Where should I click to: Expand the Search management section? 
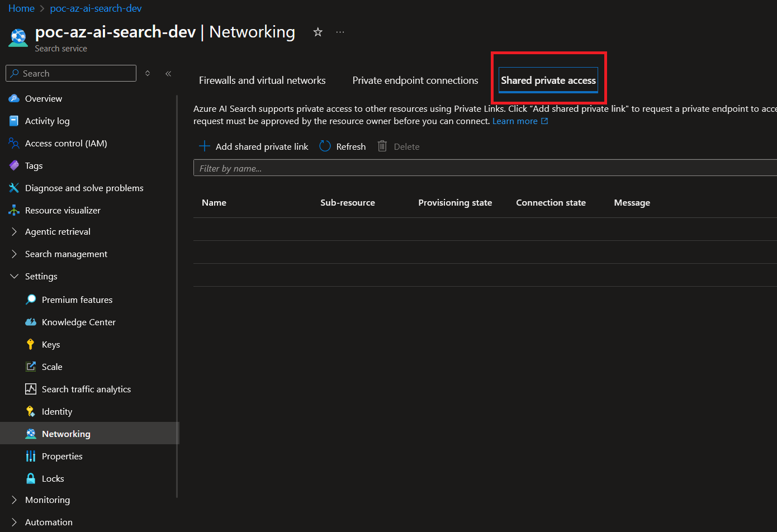click(14, 254)
